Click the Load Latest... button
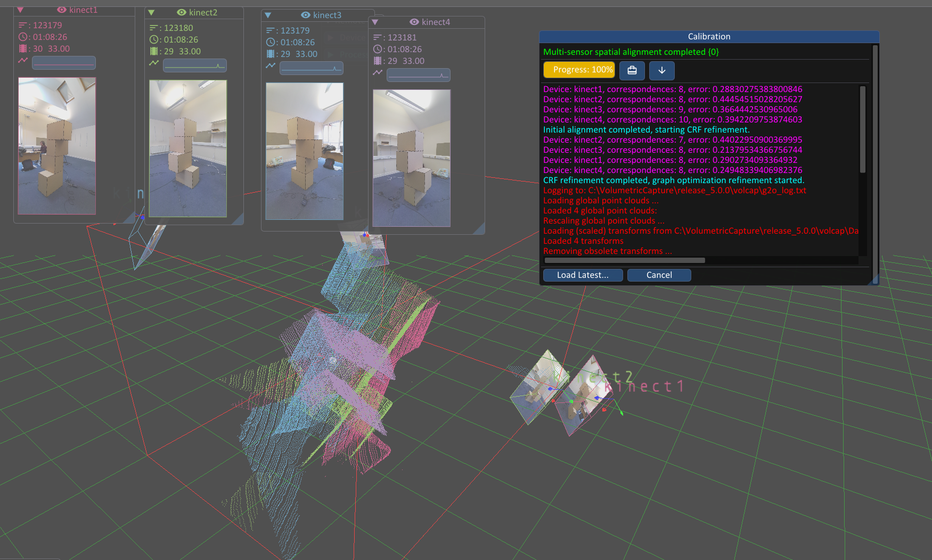This screenshot has width=932, height=560. coord(583,275)
